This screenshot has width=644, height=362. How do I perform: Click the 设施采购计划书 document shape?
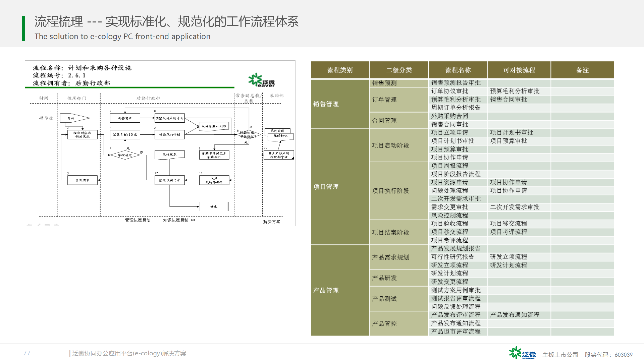click(214, 126)
